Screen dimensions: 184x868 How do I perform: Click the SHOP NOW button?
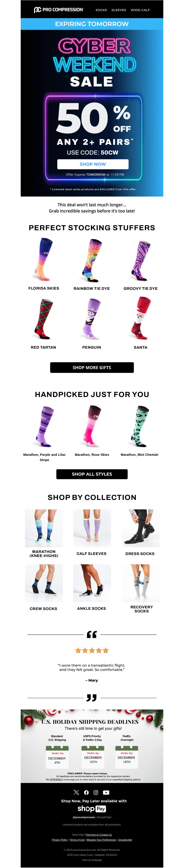pos(93,164)
